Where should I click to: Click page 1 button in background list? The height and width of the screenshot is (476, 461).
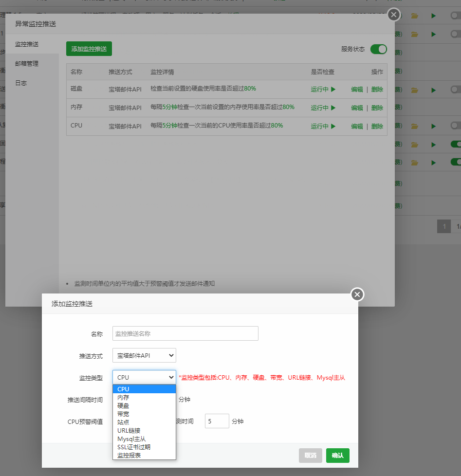444,226
